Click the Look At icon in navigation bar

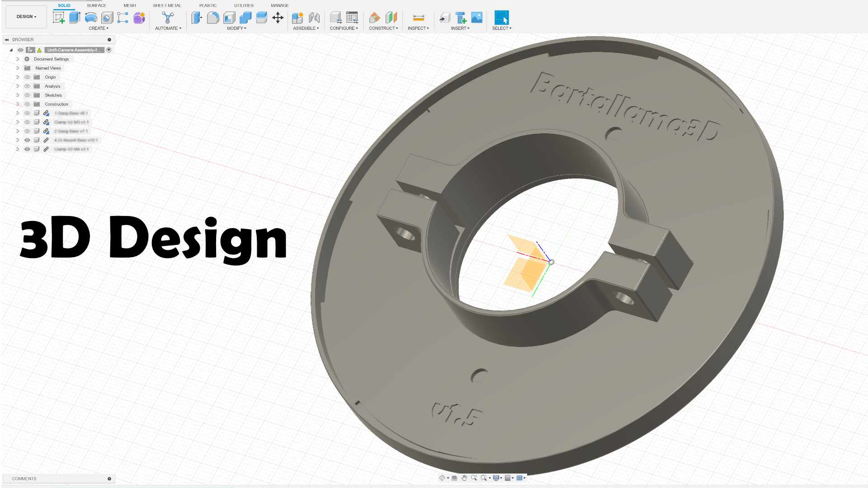pyautogui.click(x=454, y=478)
